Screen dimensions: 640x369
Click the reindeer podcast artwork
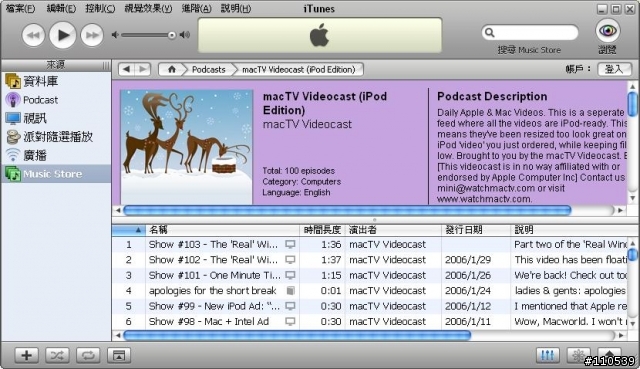point(187,147)
